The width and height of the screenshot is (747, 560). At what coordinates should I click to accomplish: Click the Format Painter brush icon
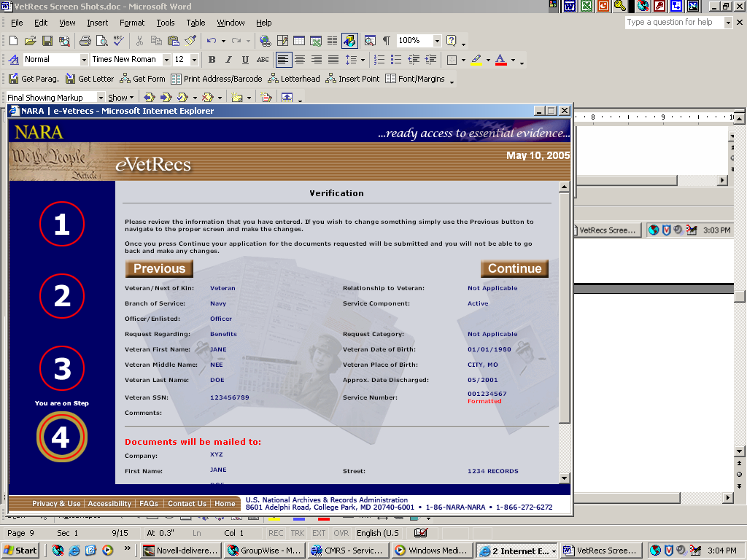pos(190,41)
